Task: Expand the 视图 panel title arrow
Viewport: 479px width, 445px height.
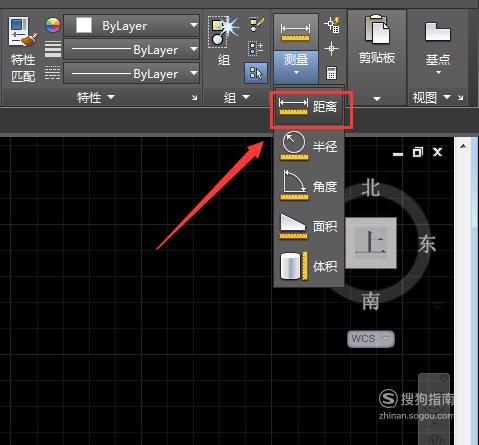Action: [x=447, y=97]
